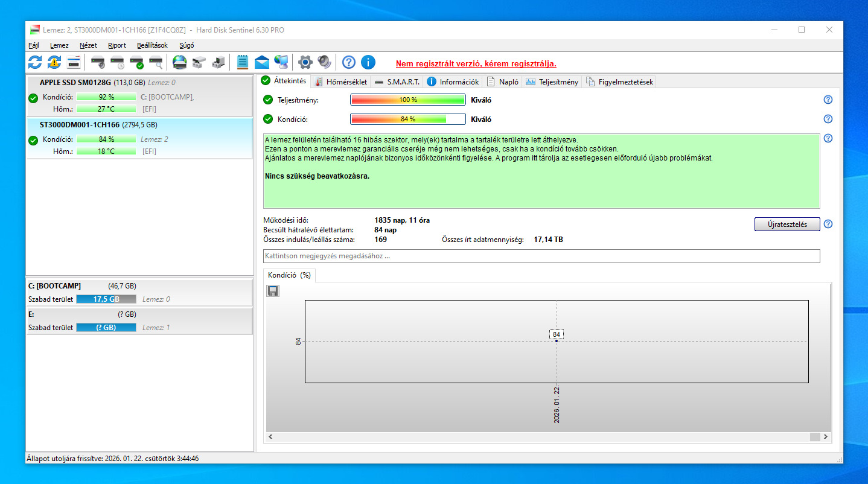Click the '17,14 TB' total written value
Image resolution: width=868 pixels, height=484 pixels.
click(x=548, y=240)
